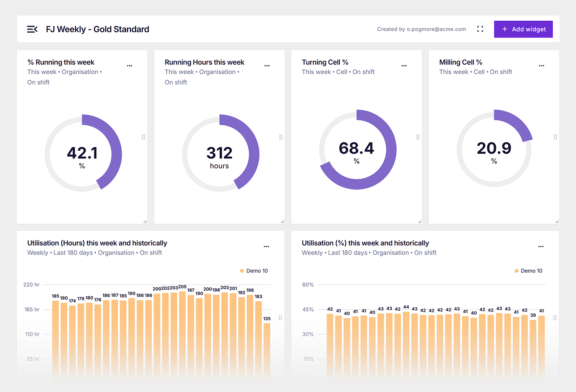
Task: Click the Turning Cell % drag handle
Action: click(418, 137)
